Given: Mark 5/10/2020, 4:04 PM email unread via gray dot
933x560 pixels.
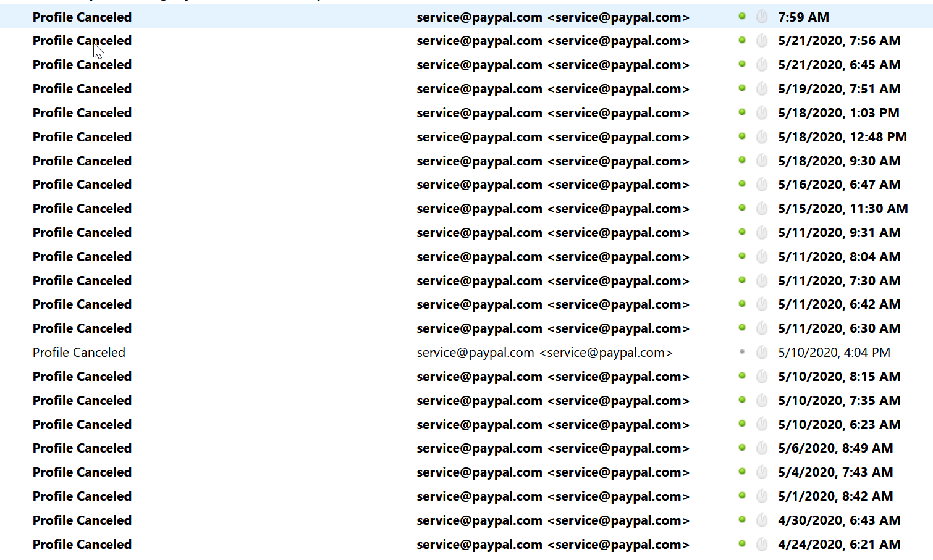Looking at the screenshot, I should 742,351.
